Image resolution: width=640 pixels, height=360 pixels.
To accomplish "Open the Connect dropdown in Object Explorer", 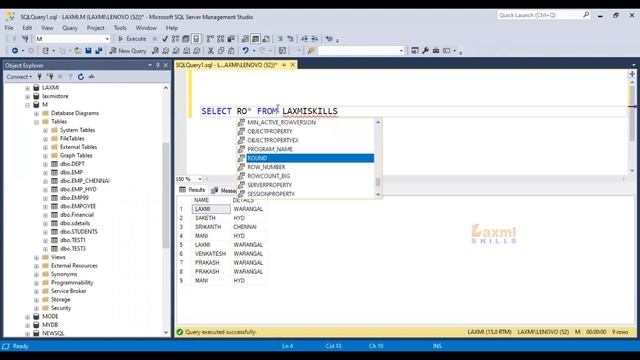I will 19,77.
